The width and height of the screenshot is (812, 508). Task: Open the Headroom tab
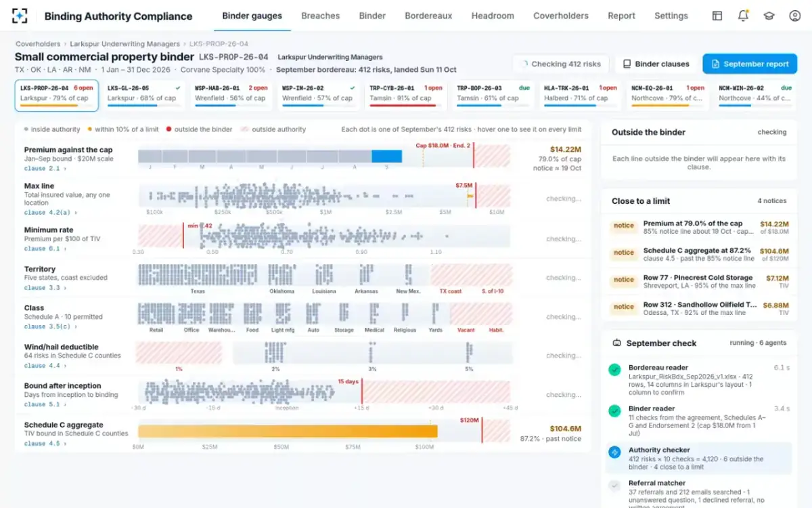493,16
